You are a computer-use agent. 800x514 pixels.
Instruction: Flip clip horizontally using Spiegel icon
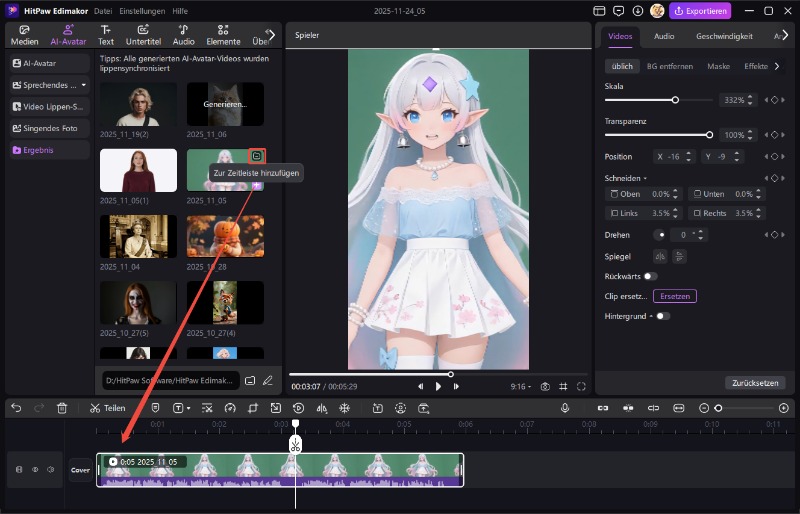661,256
